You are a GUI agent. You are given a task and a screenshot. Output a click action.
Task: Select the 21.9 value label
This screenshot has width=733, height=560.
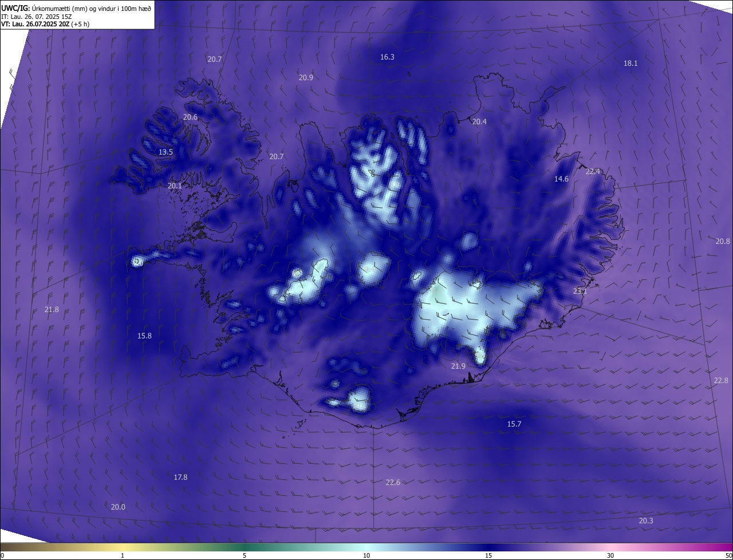pyautogui.click(x=458, y=366)
